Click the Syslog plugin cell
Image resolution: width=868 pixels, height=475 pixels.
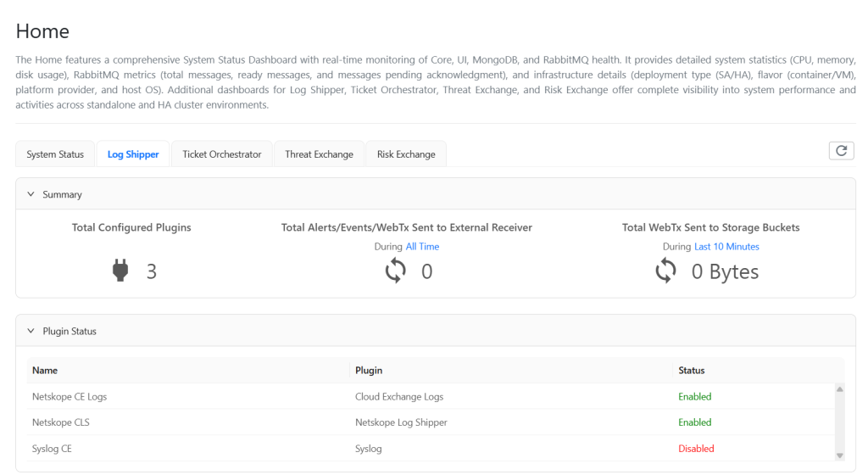point(369,449)
